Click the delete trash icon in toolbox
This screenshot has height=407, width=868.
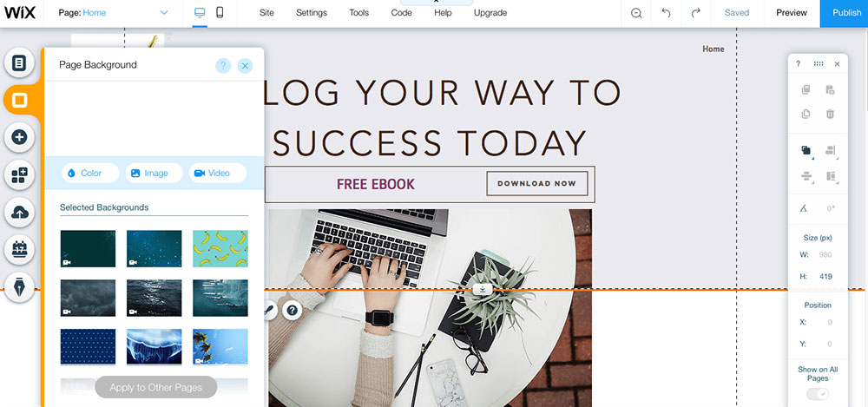(x=830, y=114)
